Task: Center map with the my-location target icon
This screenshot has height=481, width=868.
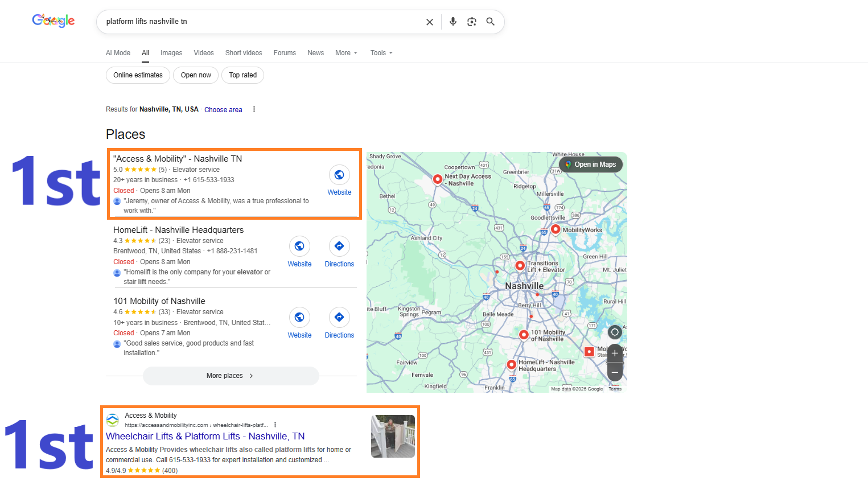Action: [615, 332]
